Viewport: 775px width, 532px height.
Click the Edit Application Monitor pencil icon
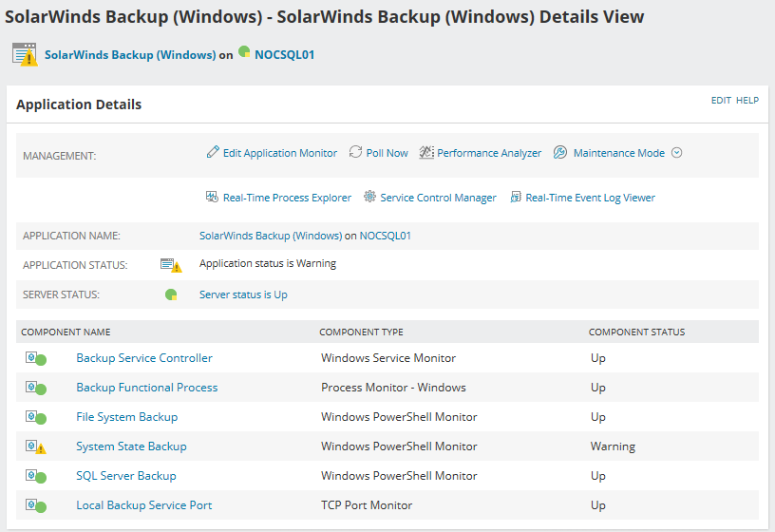tap(213, 152)
